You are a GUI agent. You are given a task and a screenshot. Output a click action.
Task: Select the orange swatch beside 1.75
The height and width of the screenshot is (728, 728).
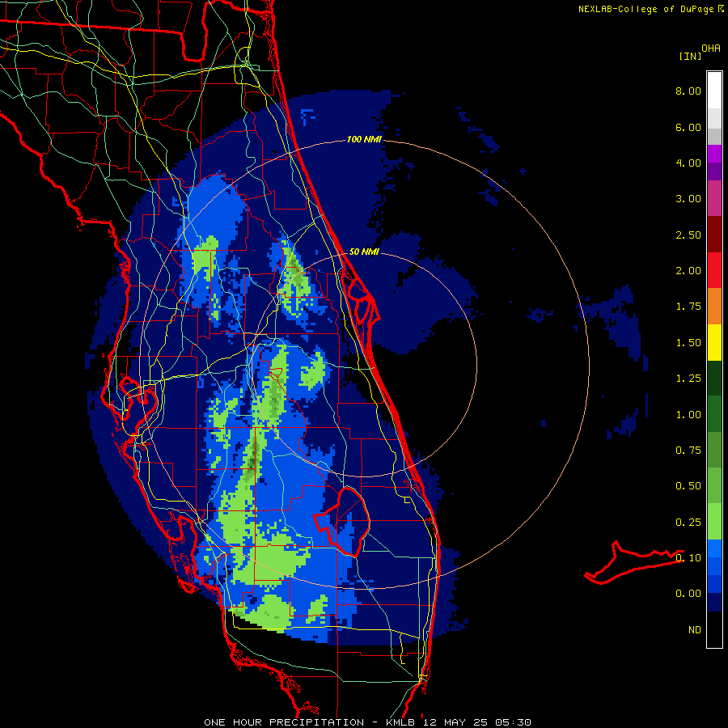(x=714, y=307)
